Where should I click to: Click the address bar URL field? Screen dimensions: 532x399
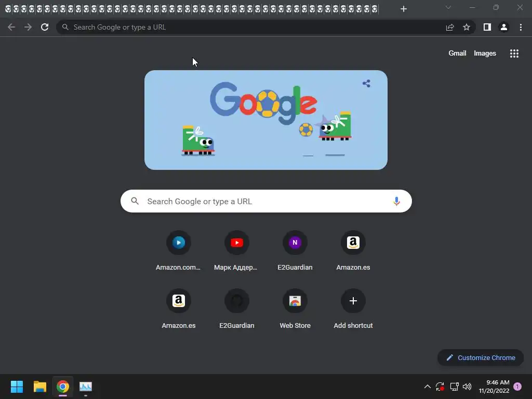(x=251, y=27)
